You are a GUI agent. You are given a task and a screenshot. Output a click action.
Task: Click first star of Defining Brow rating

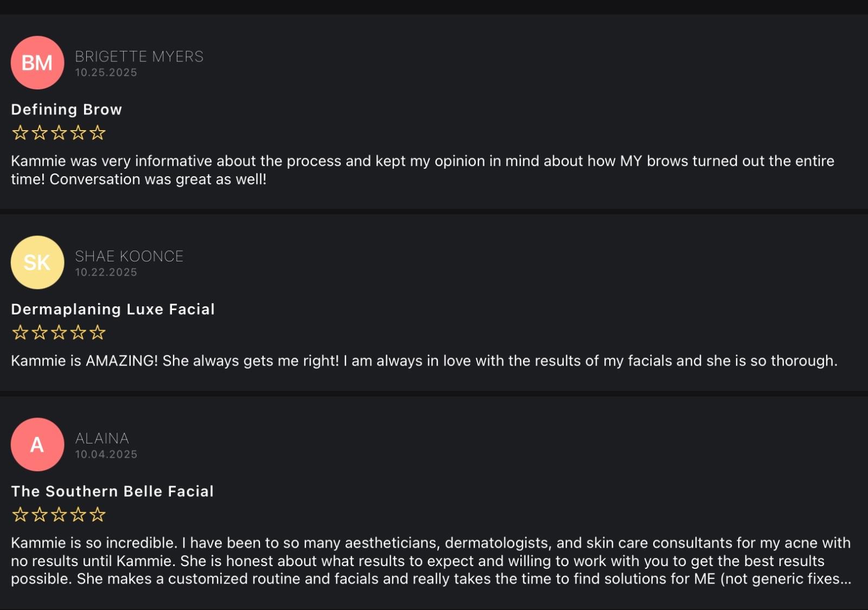20,133
